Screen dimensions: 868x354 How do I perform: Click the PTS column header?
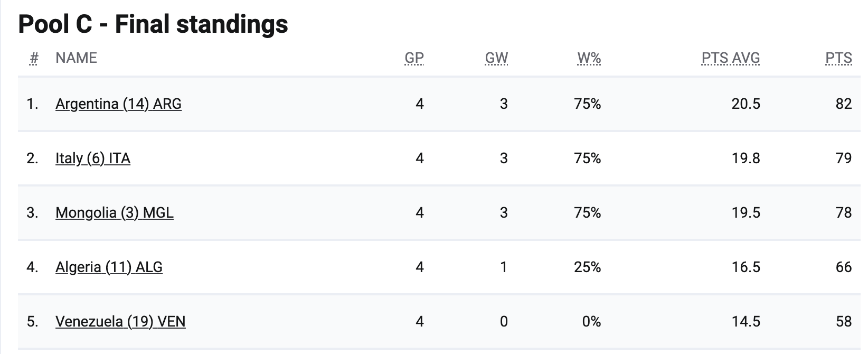[838, 58]
